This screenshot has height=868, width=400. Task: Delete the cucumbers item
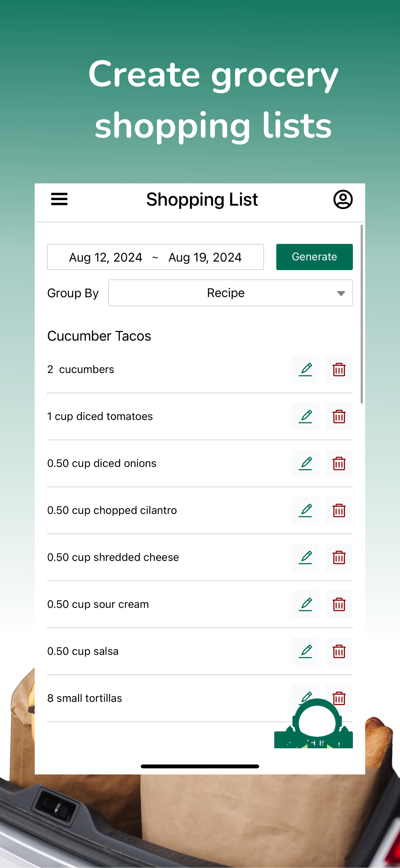[339, 369]
